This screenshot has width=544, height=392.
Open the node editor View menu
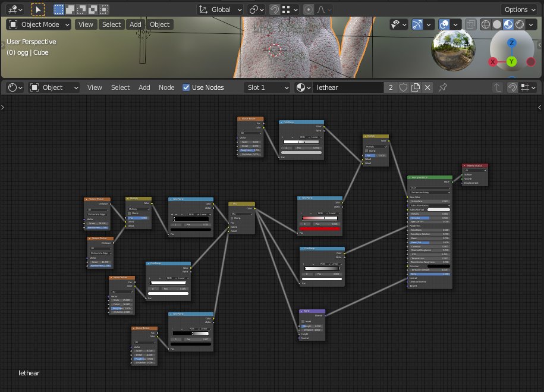[x=95, y=87]
